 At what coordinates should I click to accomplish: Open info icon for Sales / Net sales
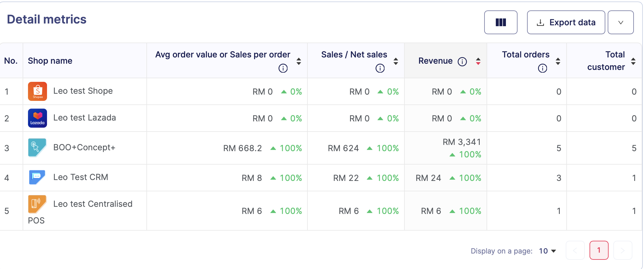(380, 68)
